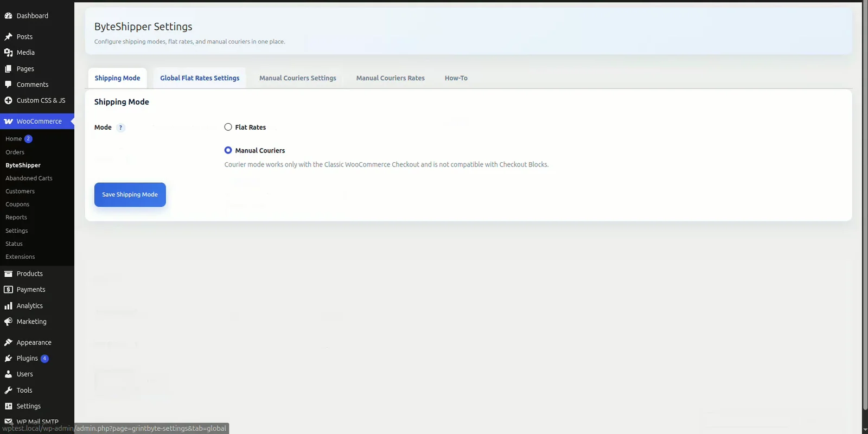868x434 pixels.
Task: Click the Payments dollar icon
Action: 8,290
